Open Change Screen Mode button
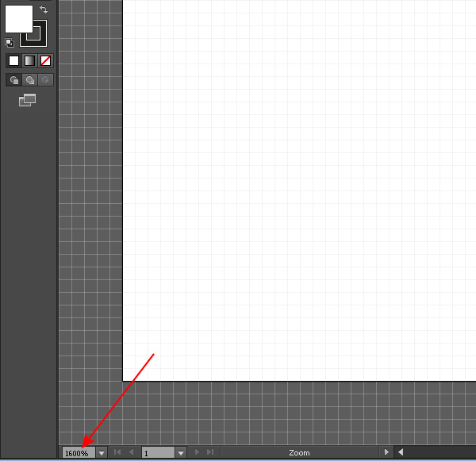 (x=27, y=100)
